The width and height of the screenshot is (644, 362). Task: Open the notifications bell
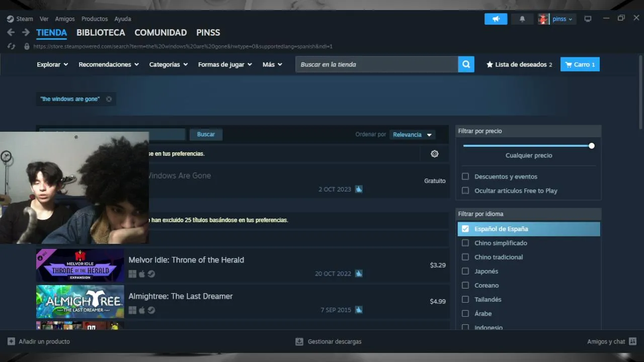(x=522, y=19)
